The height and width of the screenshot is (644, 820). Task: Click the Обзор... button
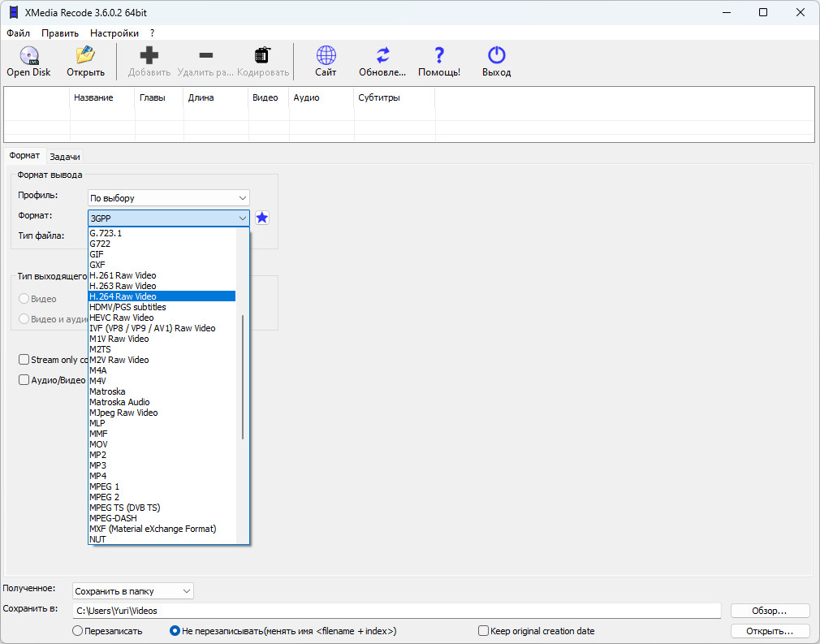point(770,611)
